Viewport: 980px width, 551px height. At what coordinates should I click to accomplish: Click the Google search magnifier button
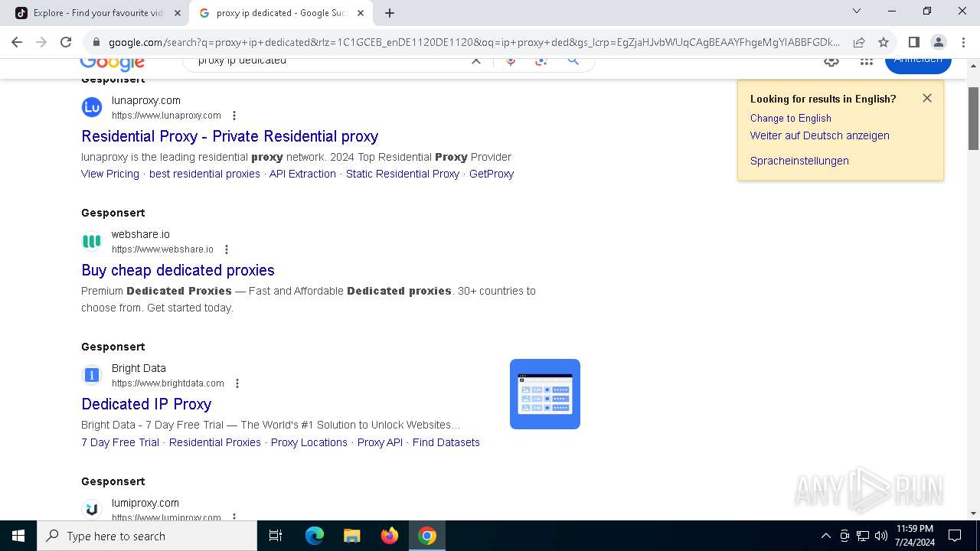tap(573, 60)
